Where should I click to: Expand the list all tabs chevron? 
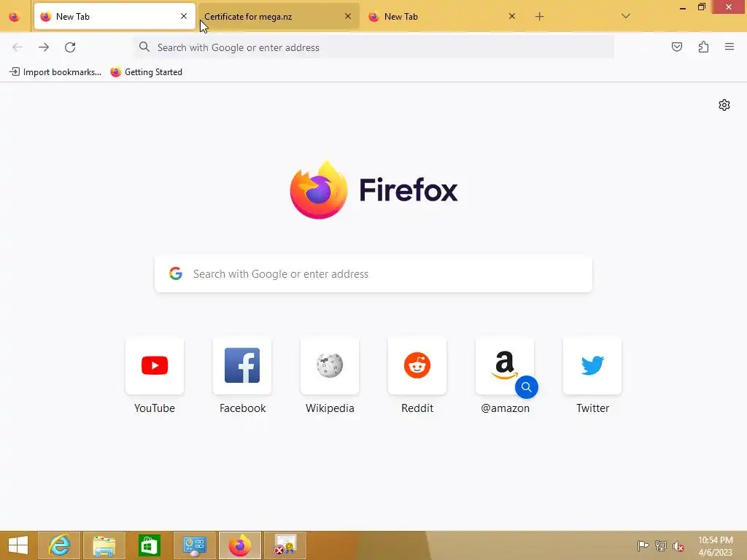coord(626,16)
